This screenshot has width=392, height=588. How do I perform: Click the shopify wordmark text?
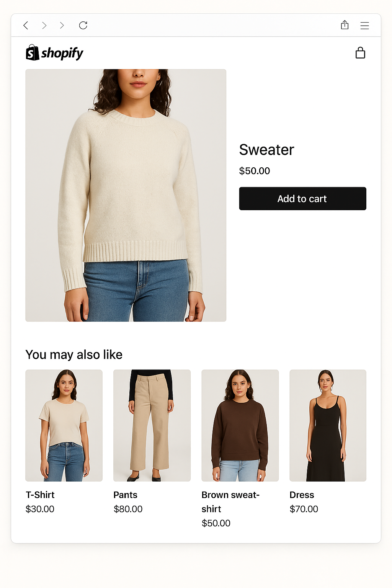click(x=62, y=53)
